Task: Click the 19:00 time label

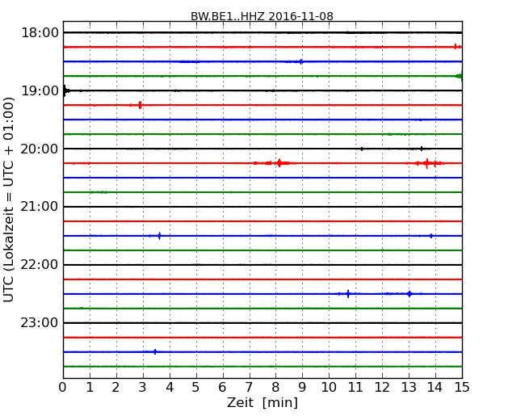Action: 40,90
